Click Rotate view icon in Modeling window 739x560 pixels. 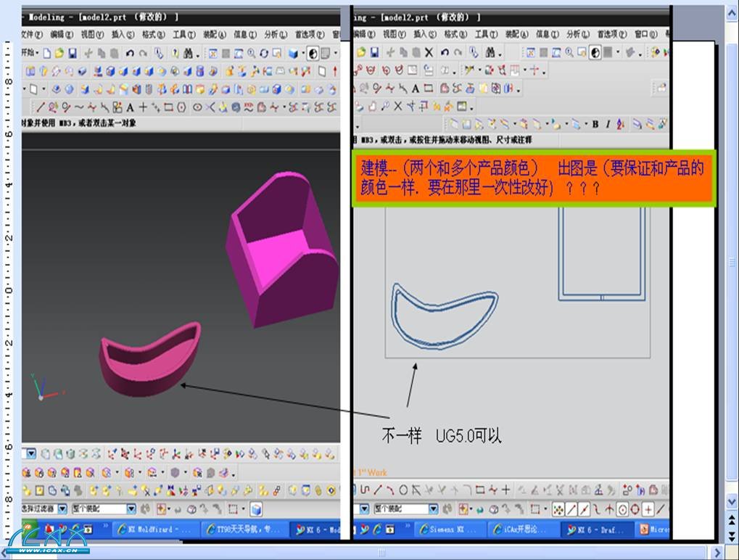(x=264, y=53)
